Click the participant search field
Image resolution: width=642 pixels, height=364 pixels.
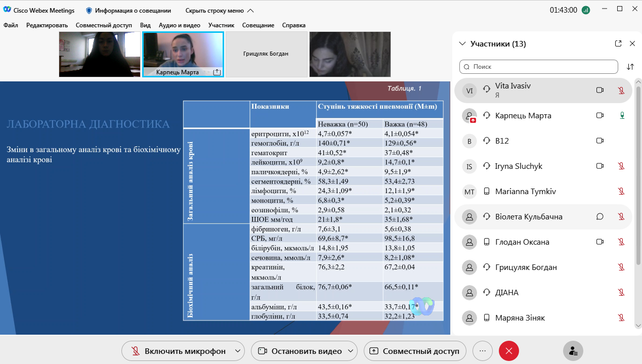538,67
